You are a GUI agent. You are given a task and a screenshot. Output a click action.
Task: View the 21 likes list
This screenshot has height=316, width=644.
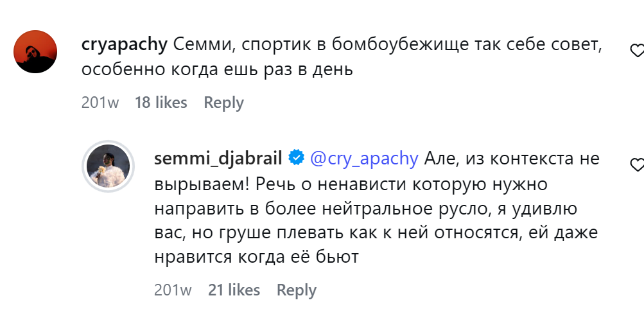click(x=234, y=290)
